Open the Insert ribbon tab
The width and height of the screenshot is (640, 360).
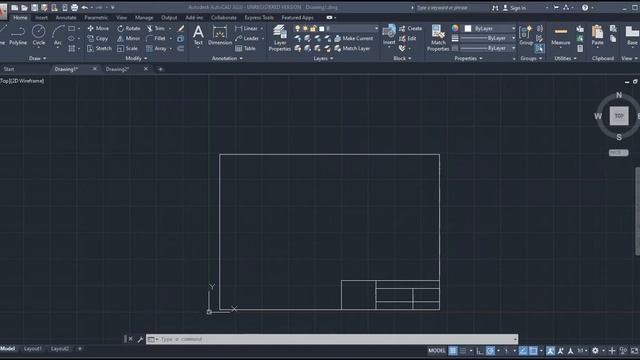pos(41,18)
